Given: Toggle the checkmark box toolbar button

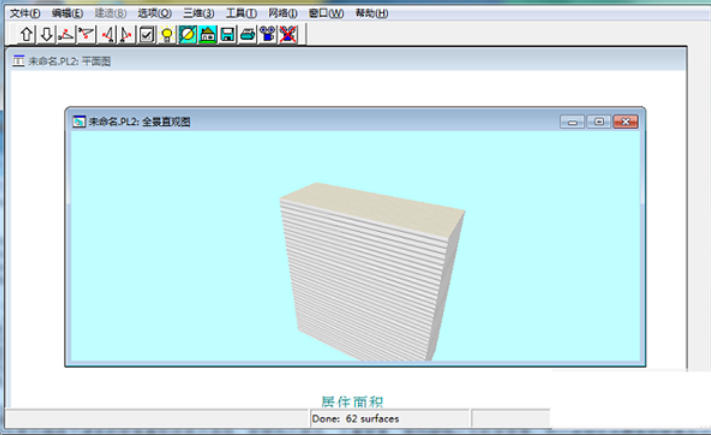Looking at the screenshot, I should 147,34.
